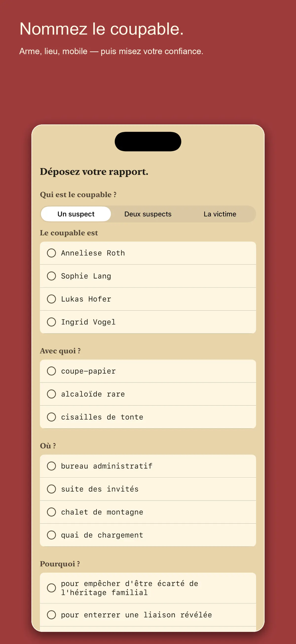The height and width of the screenshot is (644, 296).
Task: Pick Lukas Hofer as the culprit
Action: coord(148,299)
